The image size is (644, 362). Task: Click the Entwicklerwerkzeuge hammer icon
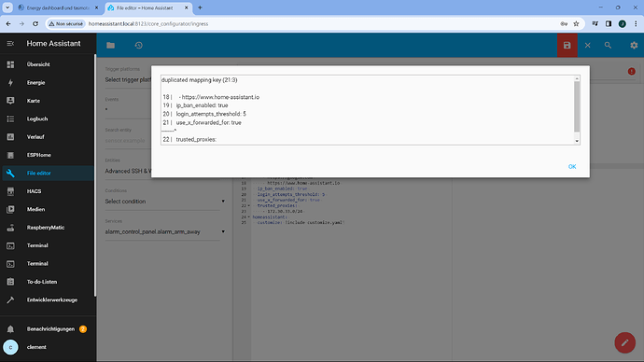[10, 299]
